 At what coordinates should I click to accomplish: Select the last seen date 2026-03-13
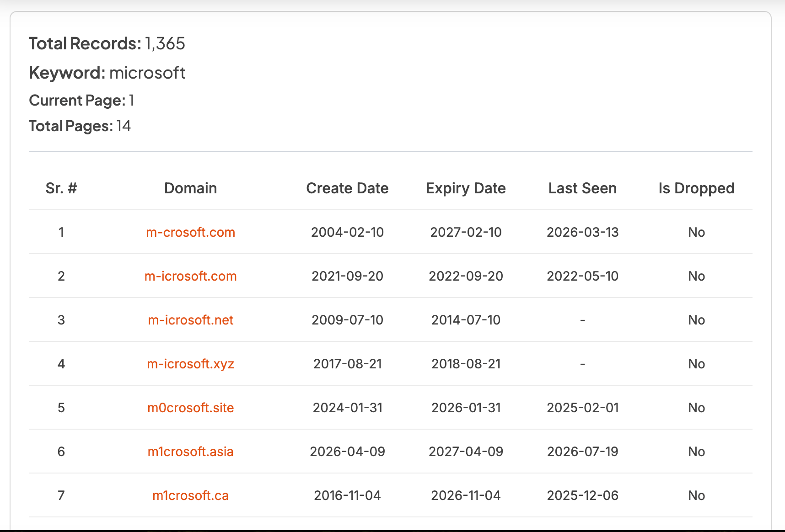pos(582,232)
